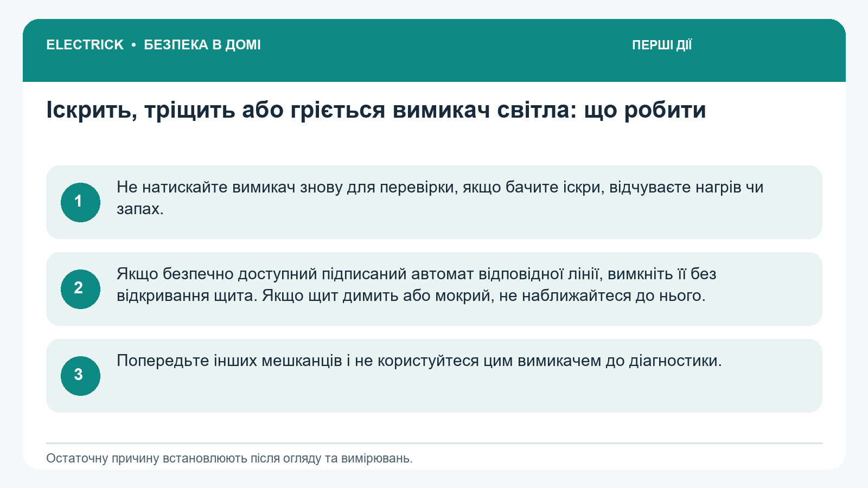Image resolution: width=868 pixels, height=488 pixels.
Task: Open the БЕЗПЕКА В ДОМІ section label
Action: 202,45
